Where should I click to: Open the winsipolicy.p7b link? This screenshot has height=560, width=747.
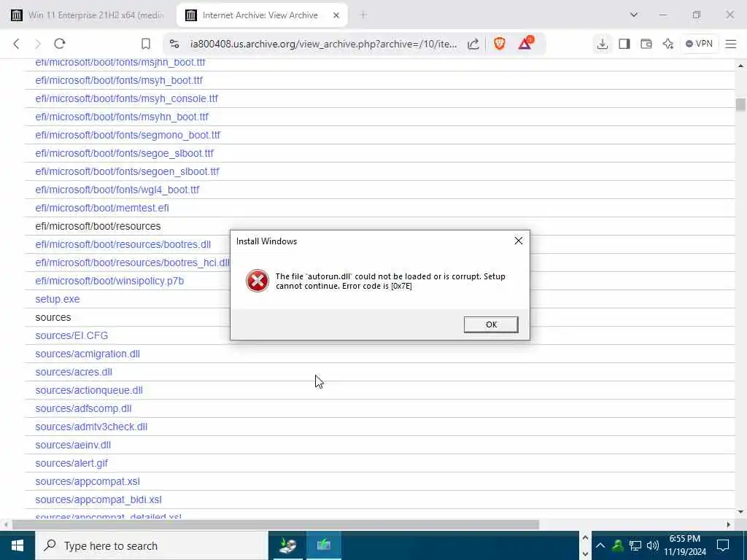coord(109,281)
